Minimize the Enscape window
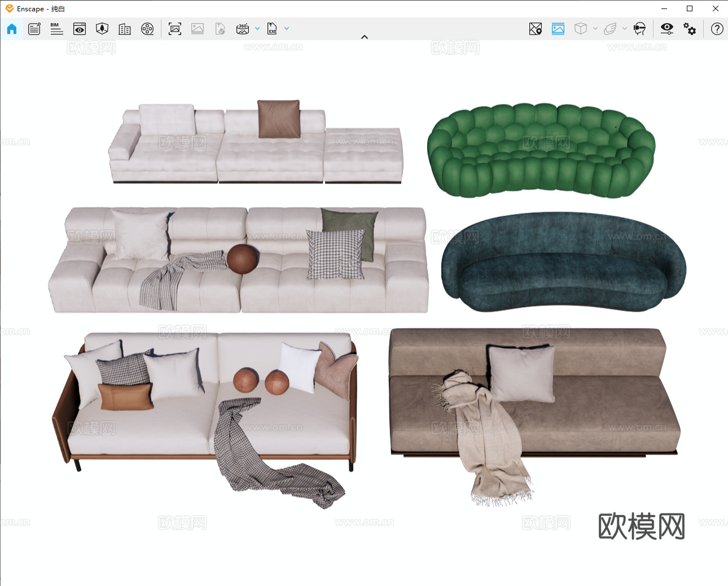This screenshot has height=586, width=728. pyautogui.click(x=664, y=8)
